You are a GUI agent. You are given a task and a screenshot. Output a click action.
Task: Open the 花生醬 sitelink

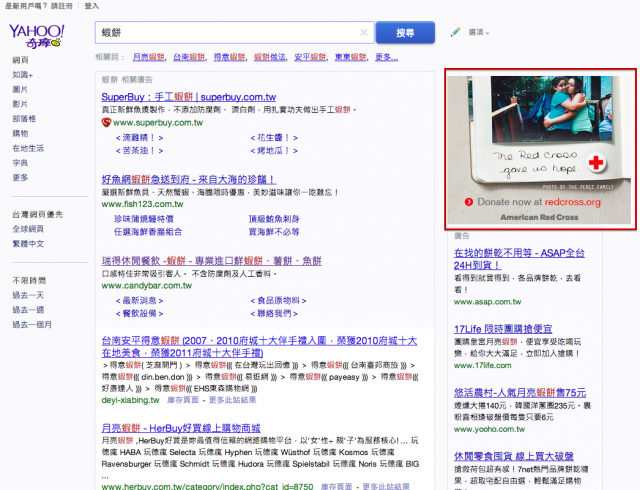(x=274, y=138)
